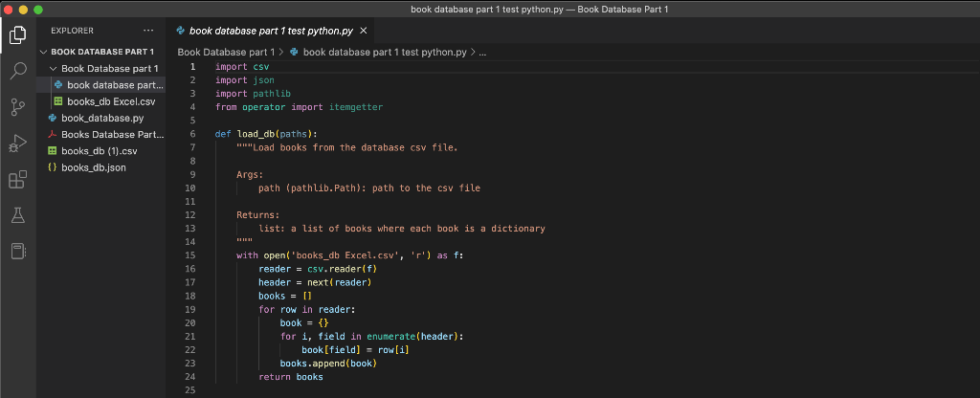Open the Source Control view
Image resolution: width=980 pixels, height=398 pixels.
click(x=18, y=107)
